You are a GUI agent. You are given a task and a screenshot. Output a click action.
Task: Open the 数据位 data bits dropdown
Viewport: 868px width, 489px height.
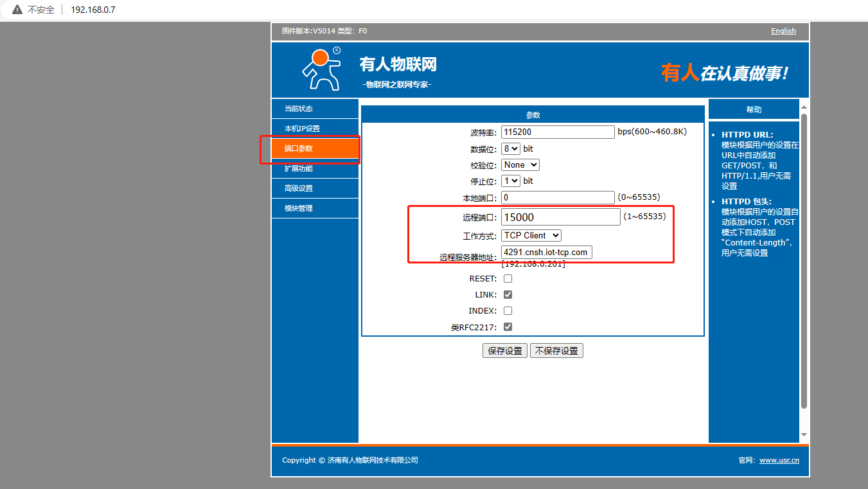click(511, 148)
